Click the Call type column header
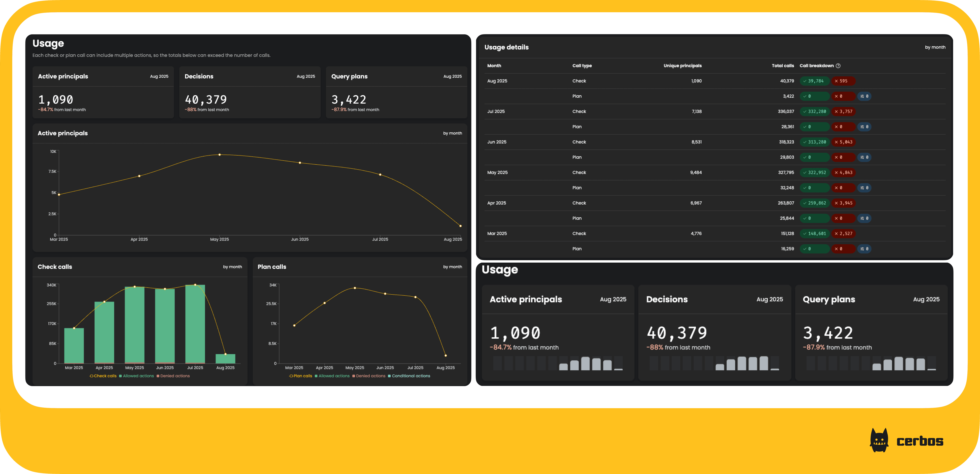This screenshot has height=474, width=980. point(582,66)
